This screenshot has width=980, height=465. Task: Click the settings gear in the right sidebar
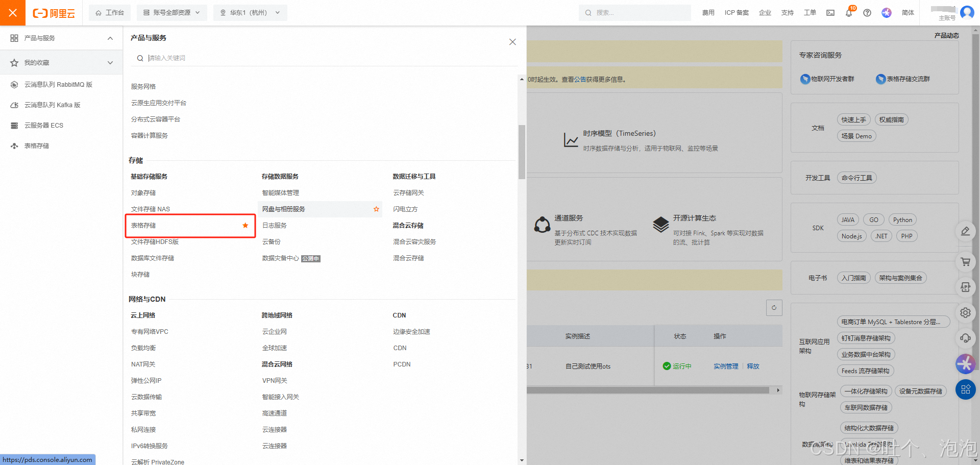click(965, 312)
